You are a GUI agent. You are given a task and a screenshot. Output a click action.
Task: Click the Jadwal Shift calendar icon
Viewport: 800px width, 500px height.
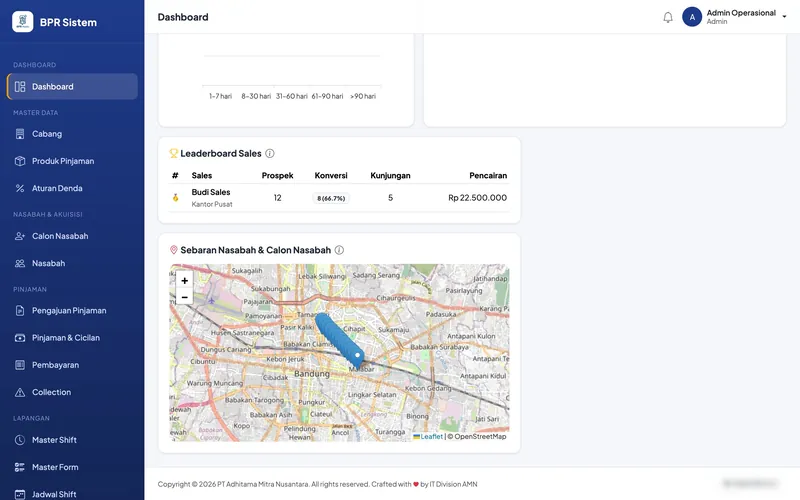pyautogui.click(x=20, y=494)
